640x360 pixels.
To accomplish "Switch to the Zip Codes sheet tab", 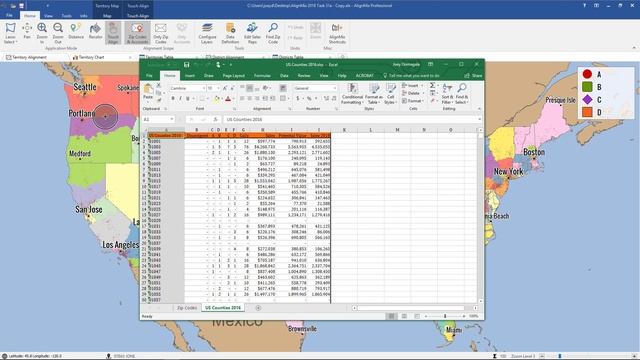I will pos(187,308).
